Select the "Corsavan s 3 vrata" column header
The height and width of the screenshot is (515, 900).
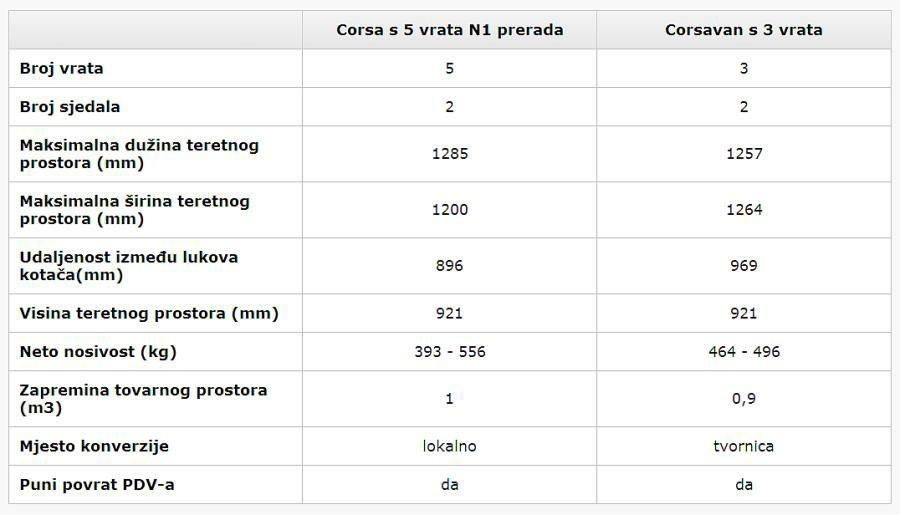pyautogui.click(x=743, y=30)
